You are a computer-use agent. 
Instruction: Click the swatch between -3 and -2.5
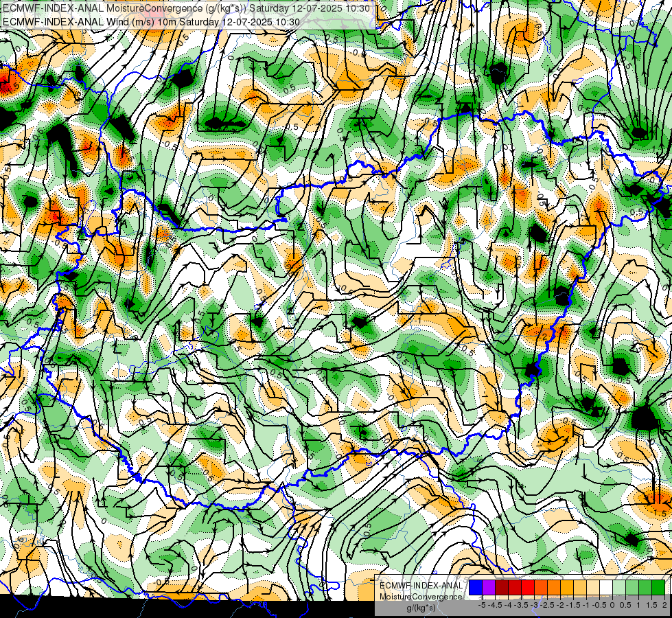tap(541, 587)
